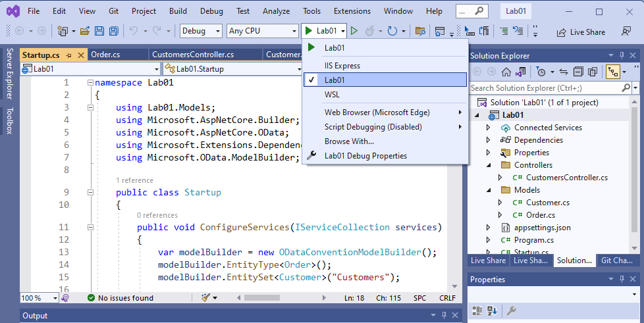
Task: Choose WSL launch profile
Action: coord(385,94)
